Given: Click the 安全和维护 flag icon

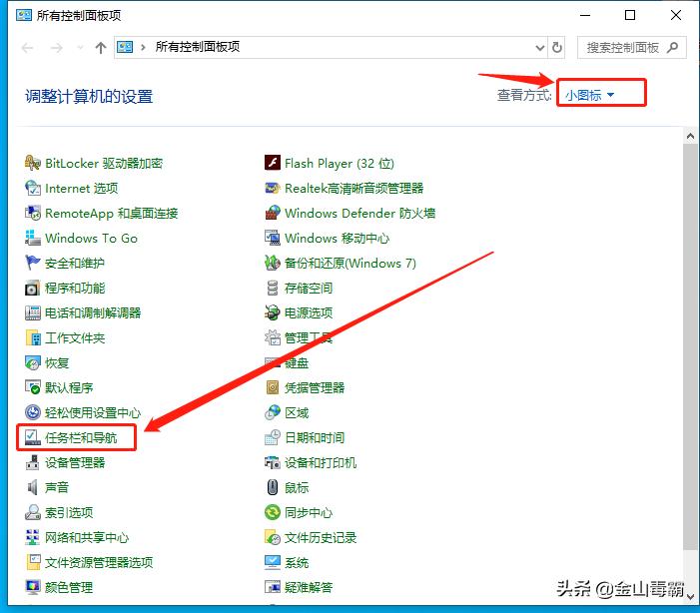Looking at the screenshot, I should pyautogui.click(x=33, y=263).
